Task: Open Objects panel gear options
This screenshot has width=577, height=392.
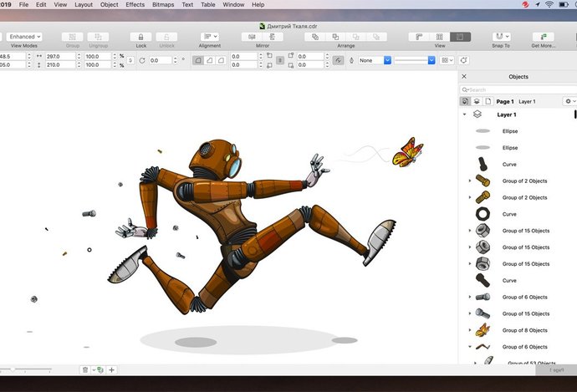Action: tap(569, 101)
